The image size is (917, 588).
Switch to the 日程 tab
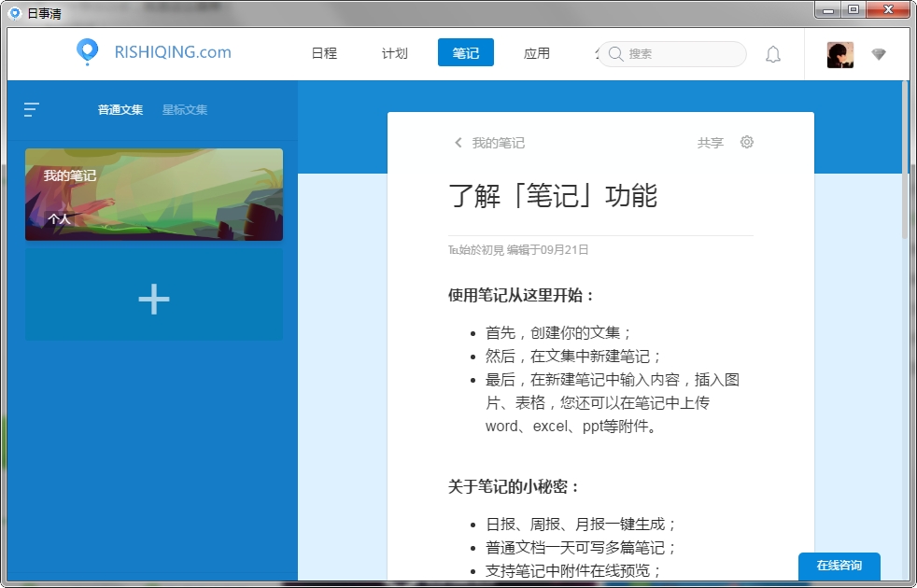[324, 53]
